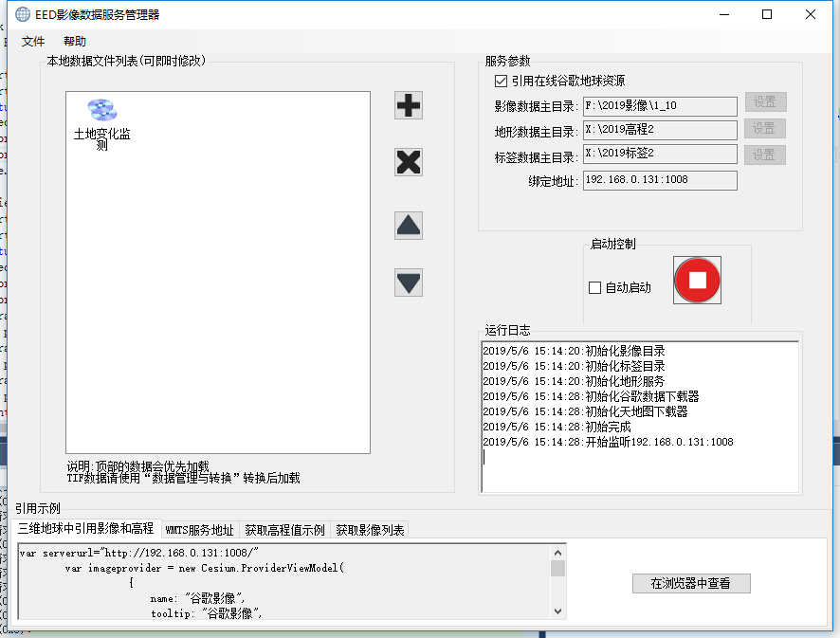The width and height of the screenshot is (840, 638).
Task: Toggle 引用在线谷歌地球资源 checkbox
Action: [x=502, y=82]
